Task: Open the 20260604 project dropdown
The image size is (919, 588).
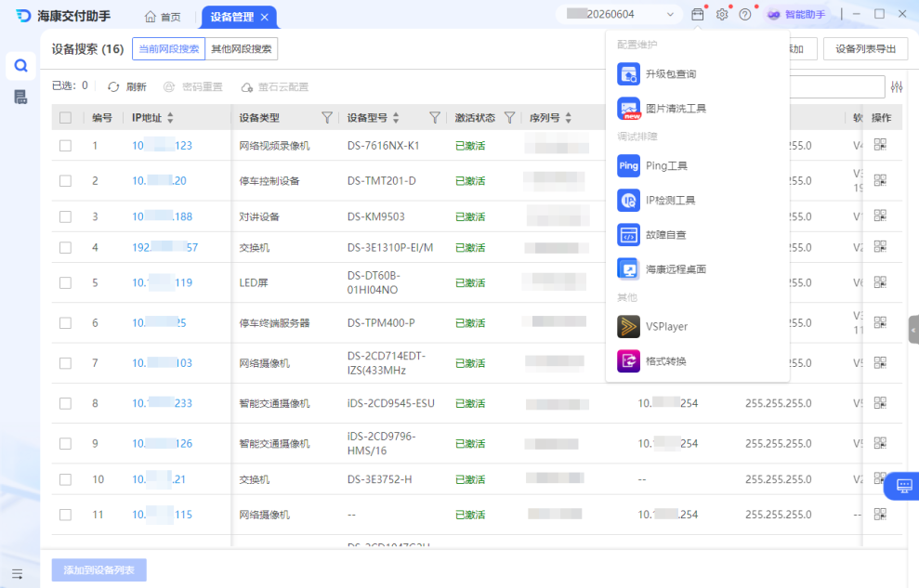Action: tap(619, 14)
